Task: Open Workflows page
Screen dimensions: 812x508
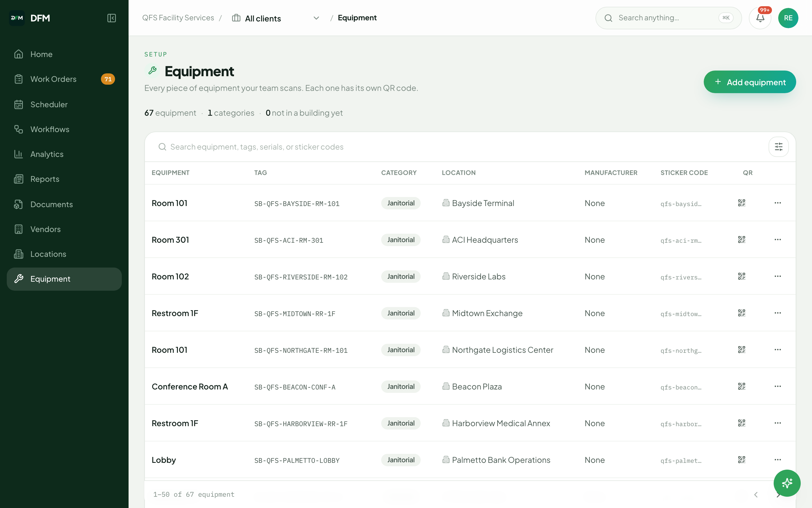Action: [64, 129]
